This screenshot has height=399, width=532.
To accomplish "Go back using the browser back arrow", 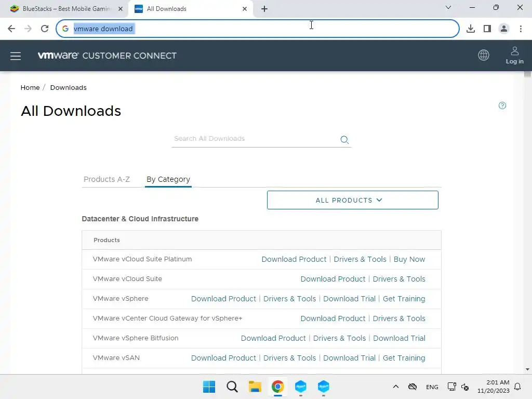I will (11, 29).
